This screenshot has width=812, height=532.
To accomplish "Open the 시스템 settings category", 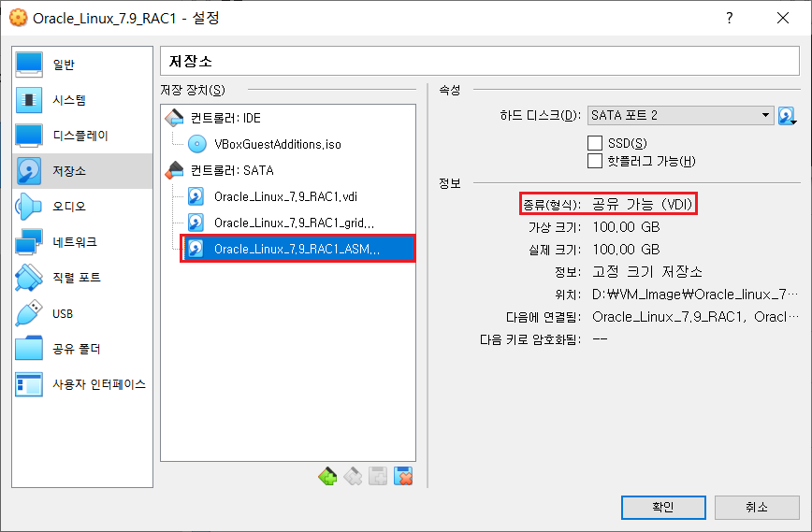I will (x=82, y=100).
